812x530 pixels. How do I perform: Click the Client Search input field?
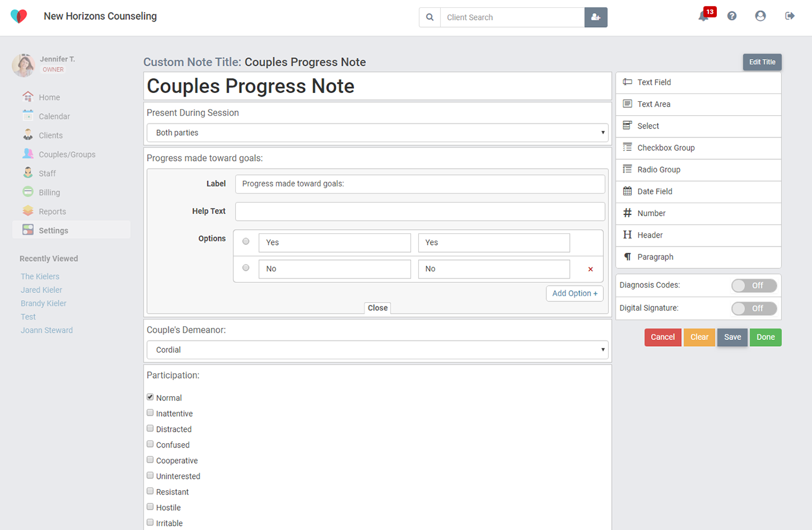pyautogui.click(x=512, y=17)
